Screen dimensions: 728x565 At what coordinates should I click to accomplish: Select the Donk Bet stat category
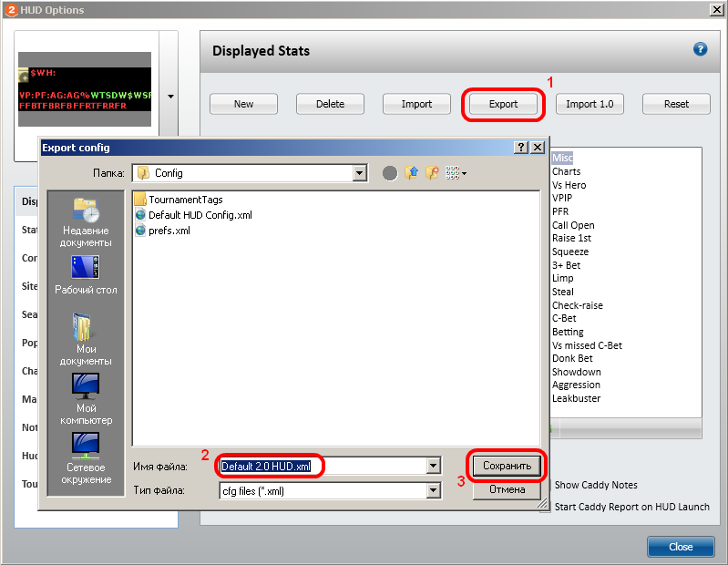(572, 358)
